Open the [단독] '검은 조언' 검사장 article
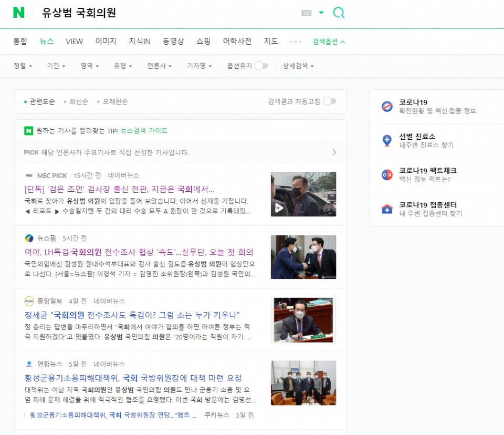This screenshot has height=435, width=504. [x=119, y=189]
